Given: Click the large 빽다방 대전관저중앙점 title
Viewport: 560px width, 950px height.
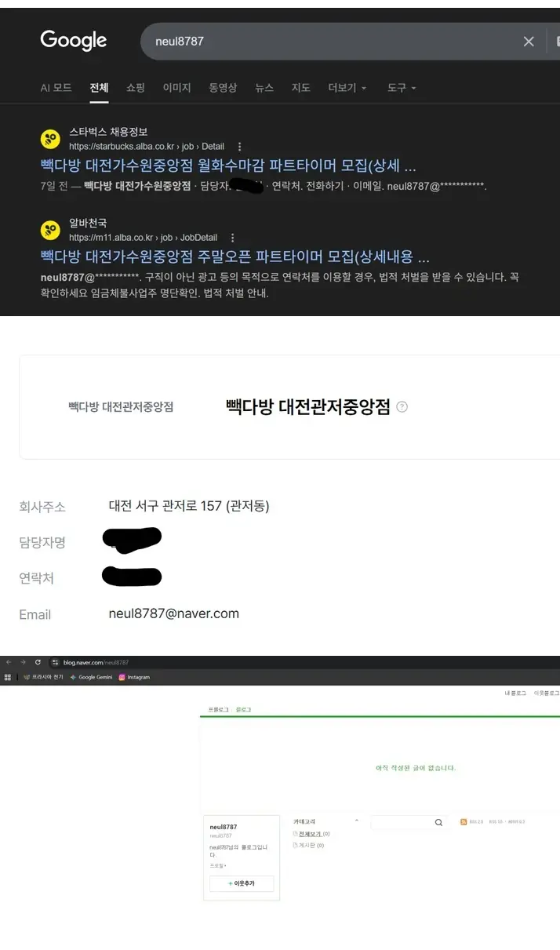Looking at the screenshot, I should click(x=307, y=406).
